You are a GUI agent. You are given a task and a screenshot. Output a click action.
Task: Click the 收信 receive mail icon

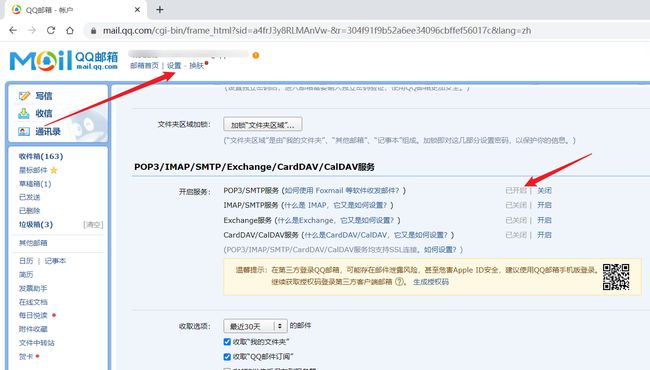point(24,113)
